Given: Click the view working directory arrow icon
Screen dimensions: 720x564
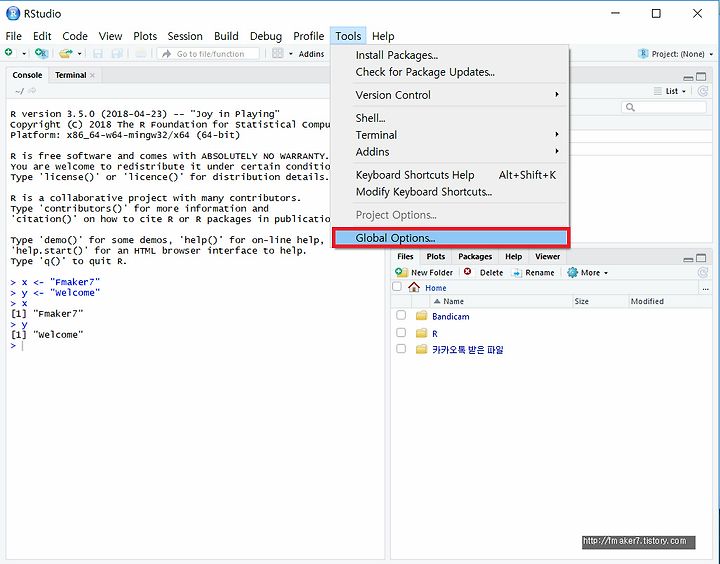Looking at the screenshot, I should pos(32,91).
